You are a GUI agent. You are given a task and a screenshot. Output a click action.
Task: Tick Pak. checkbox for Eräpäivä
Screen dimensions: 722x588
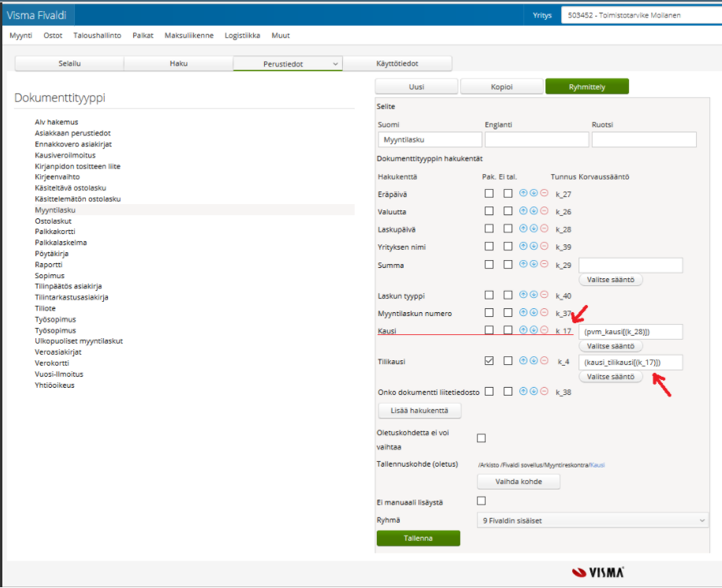click(x=489, y=194)
